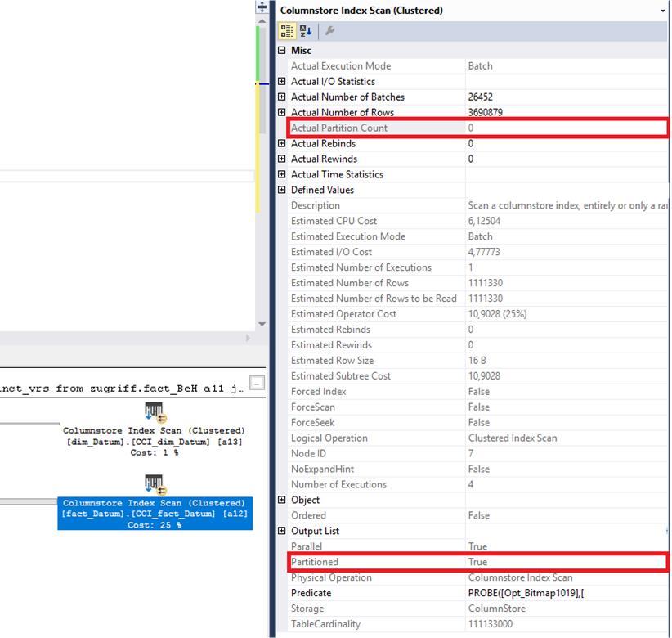Screen dimensions: 672x638
Task: Click the fact_Datum Columnstore Index Scan operator icon
Action: [x=155, y=484]
